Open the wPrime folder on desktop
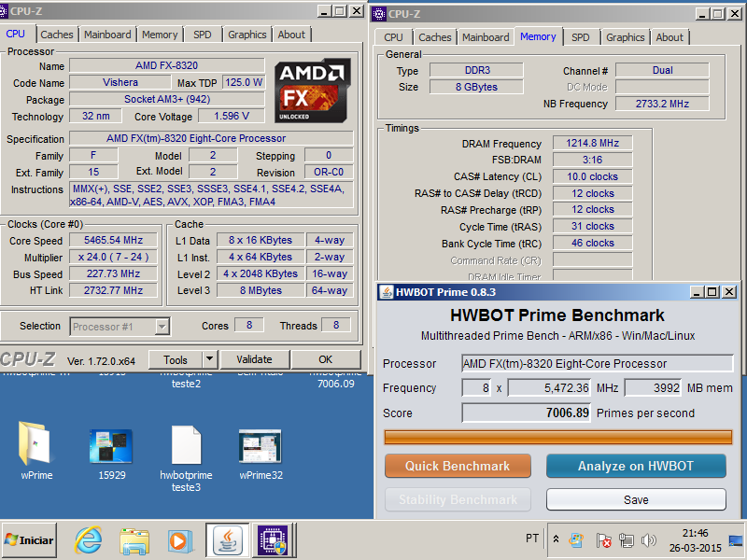The image size is (747, 560). tap(36, 451)
